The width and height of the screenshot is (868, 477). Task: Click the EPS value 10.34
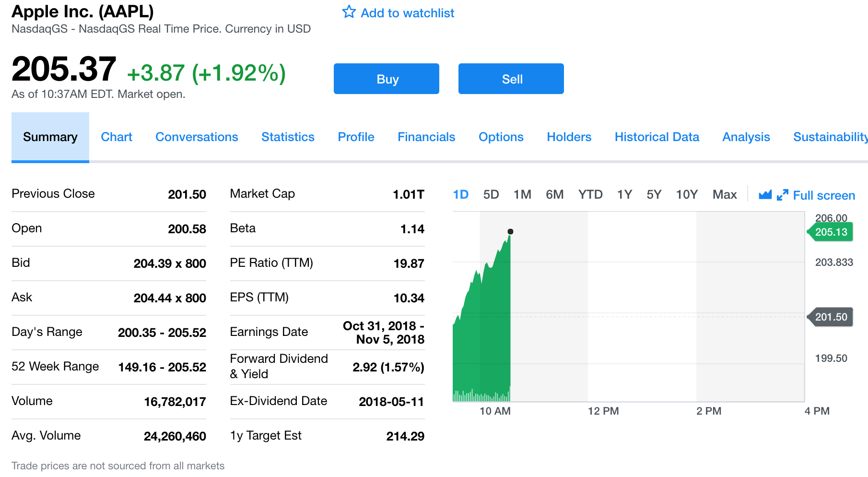pos(409,298)
